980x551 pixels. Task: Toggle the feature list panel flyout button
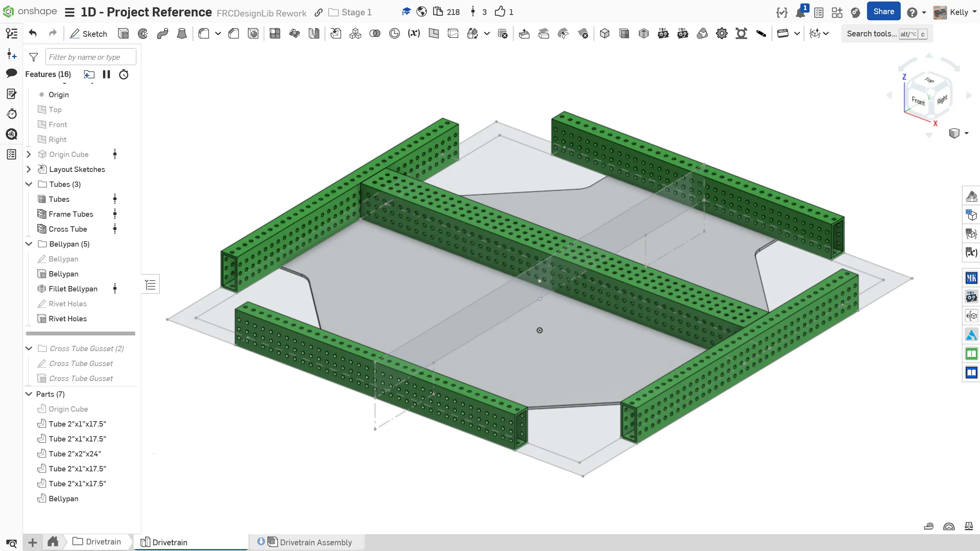coord(151,284)
